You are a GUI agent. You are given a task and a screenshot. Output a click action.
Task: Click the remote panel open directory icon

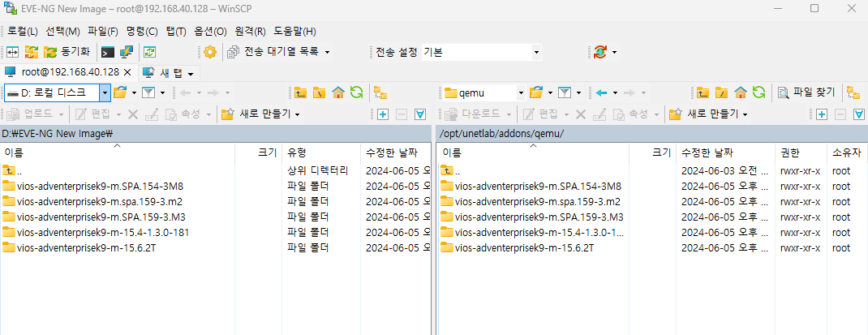click(x=536, y=92)
